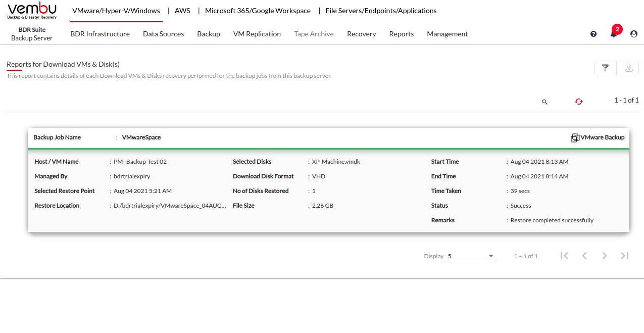644x333 pixels.
Task: Click end time Aug 04 2021 8:14 AM
Action: point(539,176)
